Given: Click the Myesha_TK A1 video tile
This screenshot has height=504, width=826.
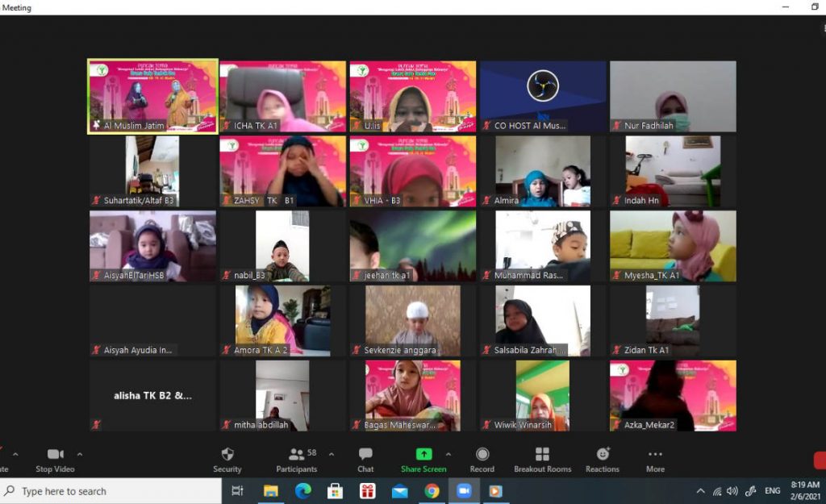Looking at the screenshot, I should point(673,246).
